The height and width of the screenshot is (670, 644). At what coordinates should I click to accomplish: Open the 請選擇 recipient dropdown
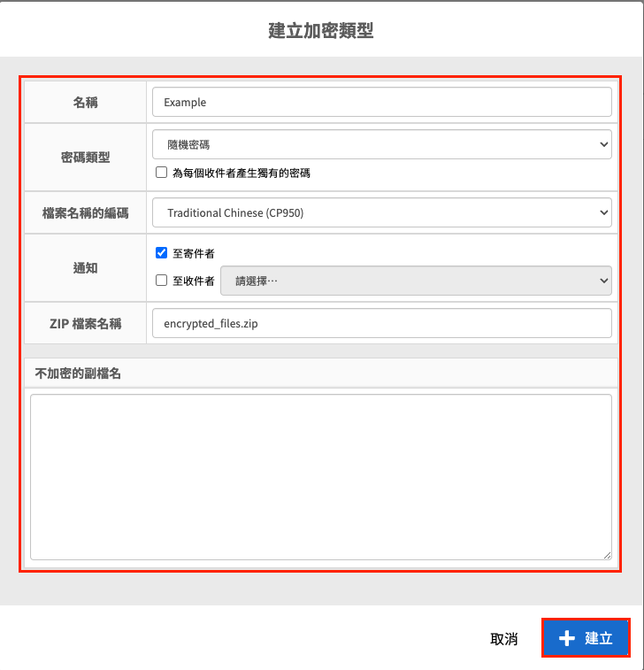click(415, 281)
